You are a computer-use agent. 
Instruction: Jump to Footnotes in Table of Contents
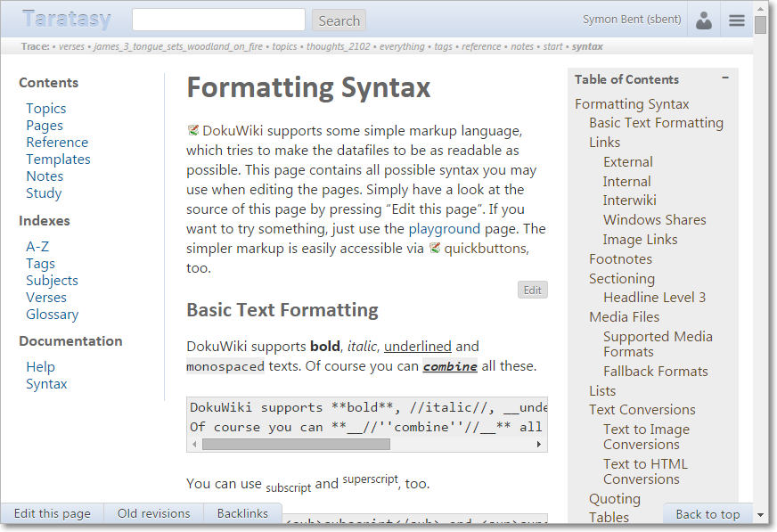click(620, 258)
